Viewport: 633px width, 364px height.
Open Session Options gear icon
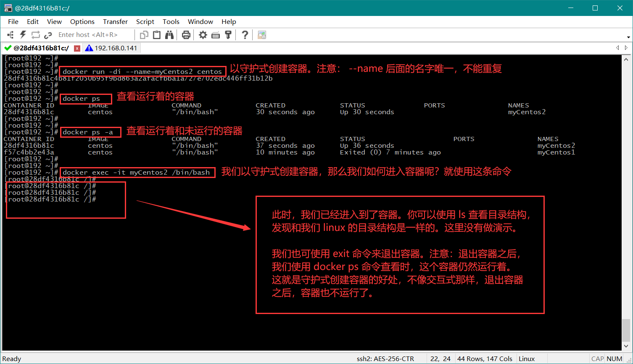(203, 35)
